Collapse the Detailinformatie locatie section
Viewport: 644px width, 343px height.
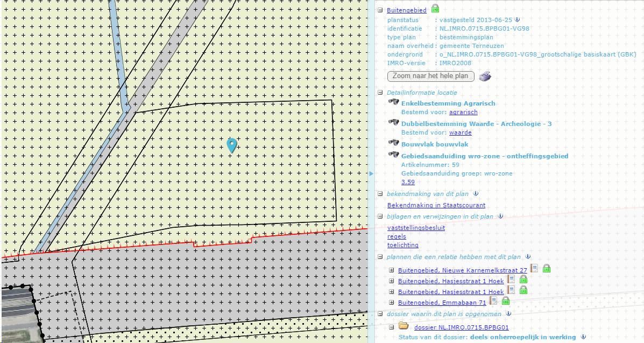pyautogui.click(x=380, y=93)
